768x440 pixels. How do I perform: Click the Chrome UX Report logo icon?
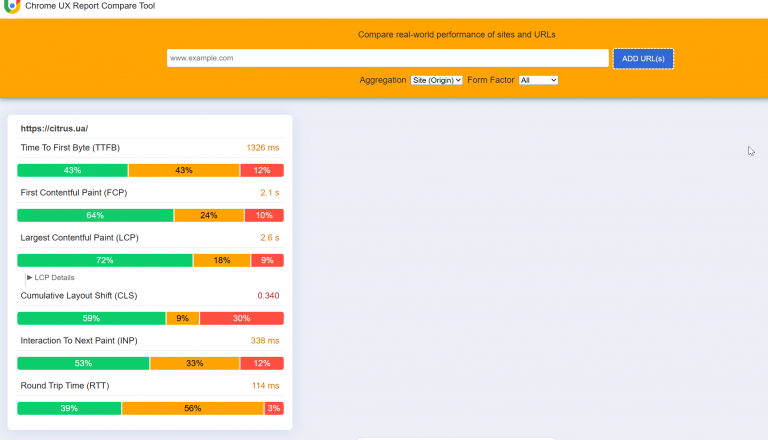click(12, 6)
